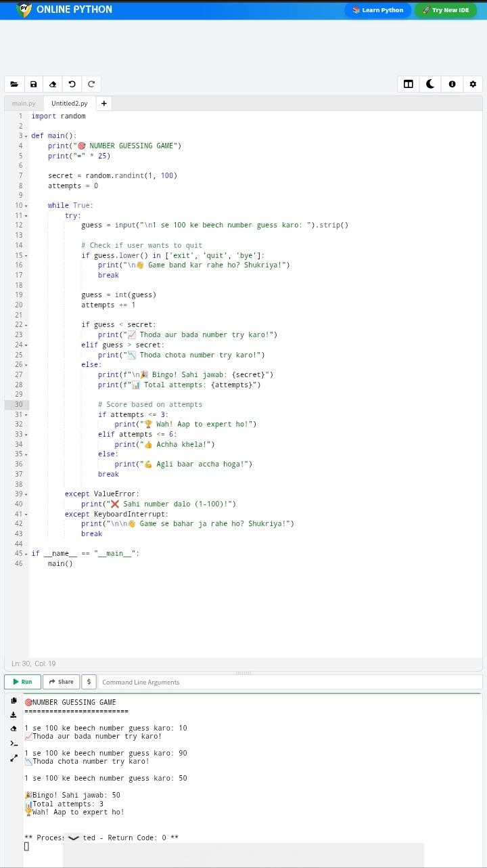Screen dimensions: 487x868
Task: Click the dollar sign arguments icon
Action: tap(89, 682)
